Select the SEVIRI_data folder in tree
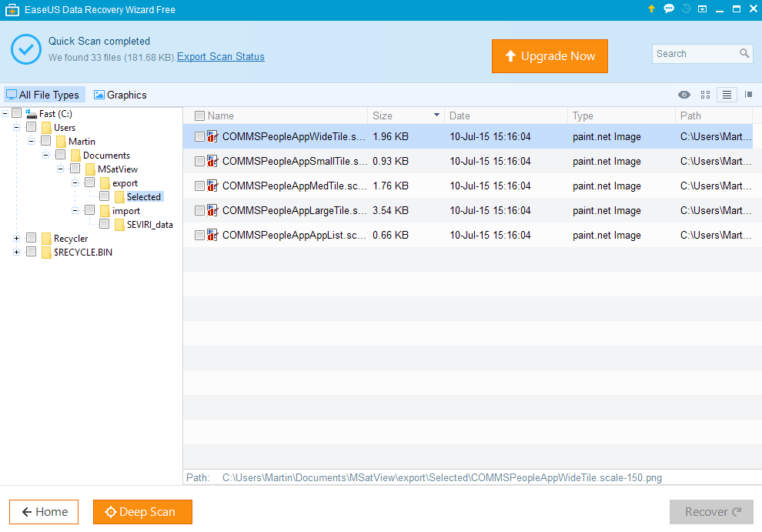 click(x=149, y=225)
